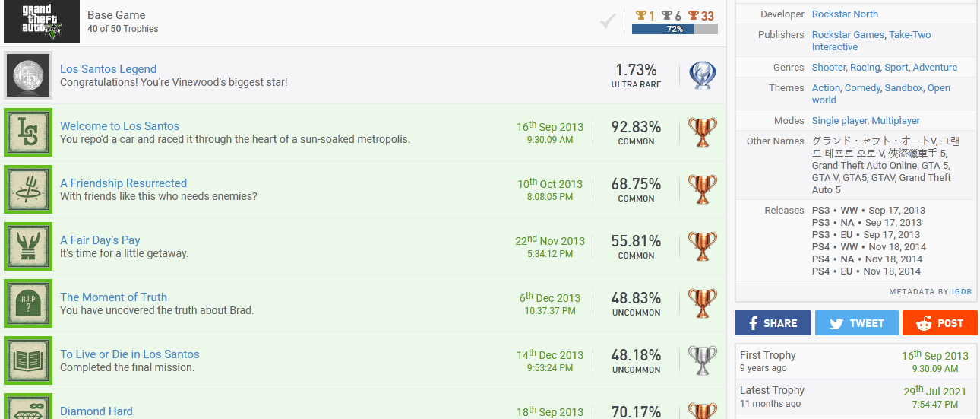Open the Shooter genre link

tap(829, 68)
